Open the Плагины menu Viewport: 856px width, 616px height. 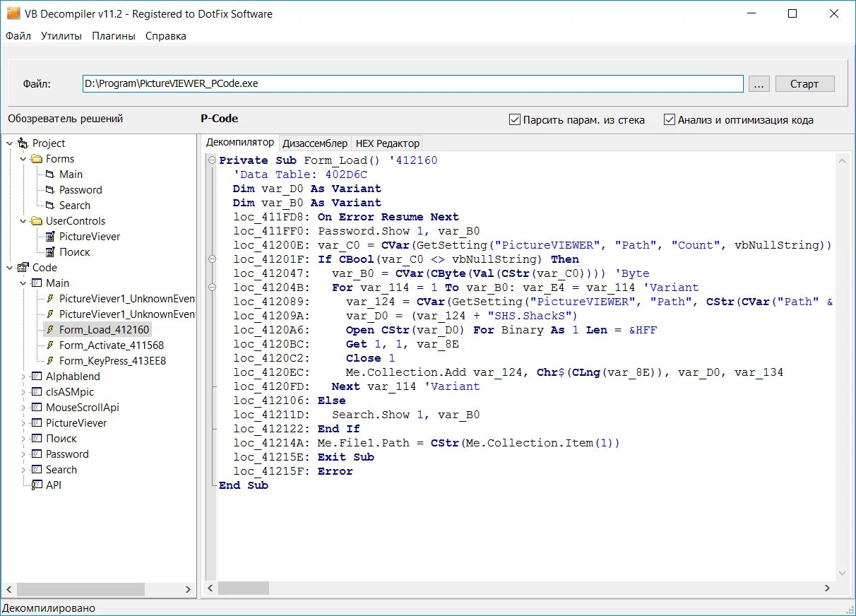[114, 36]
